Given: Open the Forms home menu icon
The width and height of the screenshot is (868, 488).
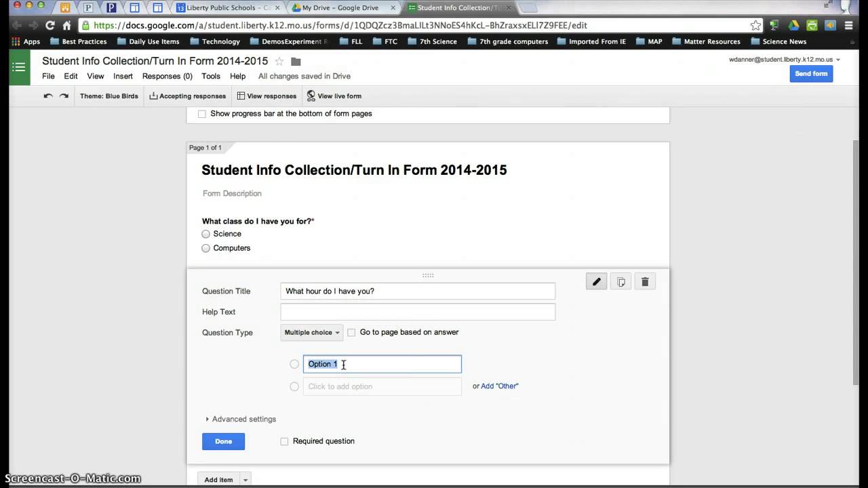Looking at the screenshot, I should (x=19, y=67).
